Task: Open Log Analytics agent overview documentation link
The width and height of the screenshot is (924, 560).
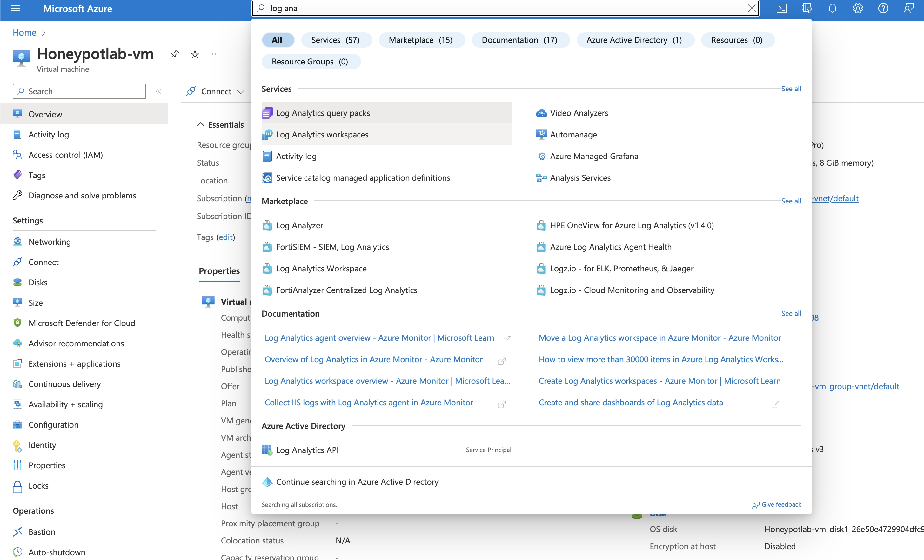Action: 379,338
